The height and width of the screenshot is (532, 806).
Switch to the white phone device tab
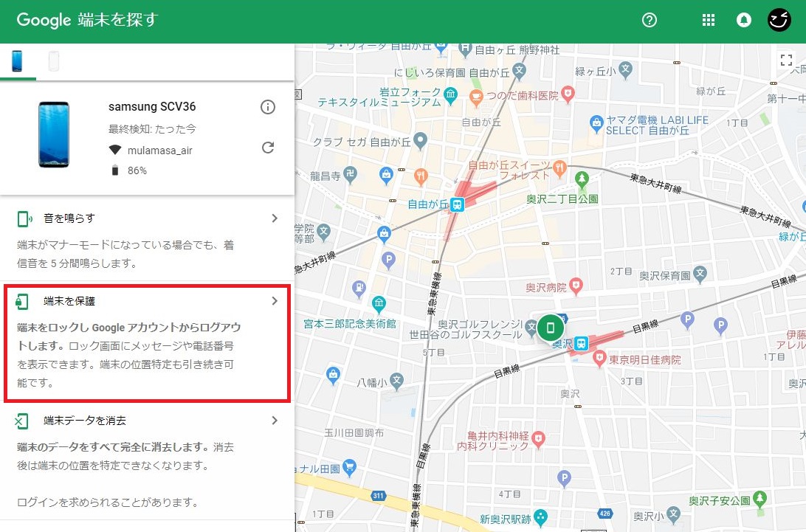53,61
